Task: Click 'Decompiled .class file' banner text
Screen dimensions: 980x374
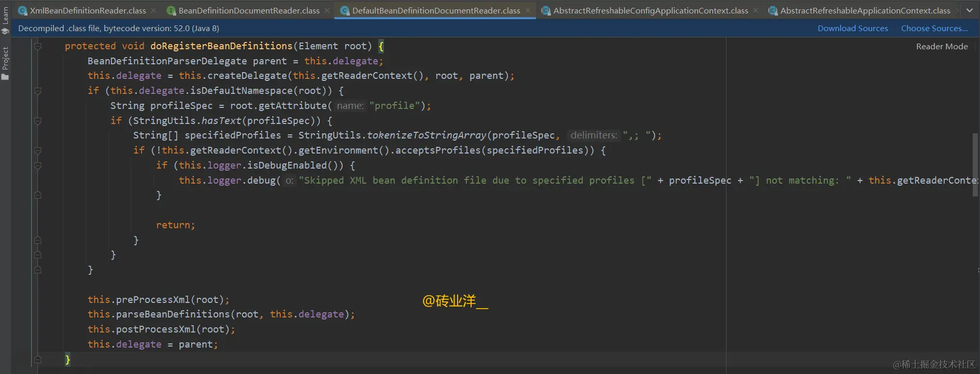Action: (x=119, y=29)
